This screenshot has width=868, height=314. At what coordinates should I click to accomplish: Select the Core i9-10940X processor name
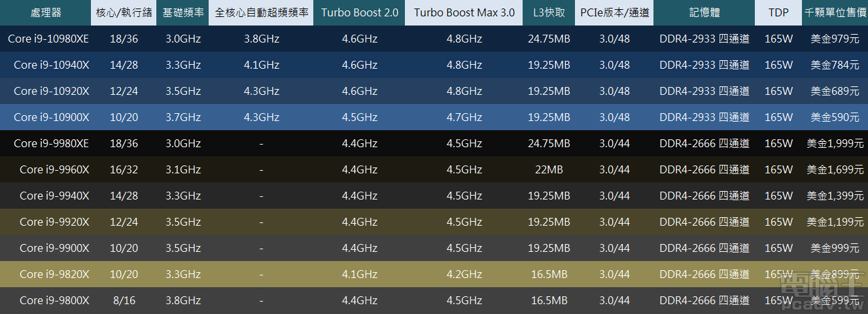[x=52, y=65]
